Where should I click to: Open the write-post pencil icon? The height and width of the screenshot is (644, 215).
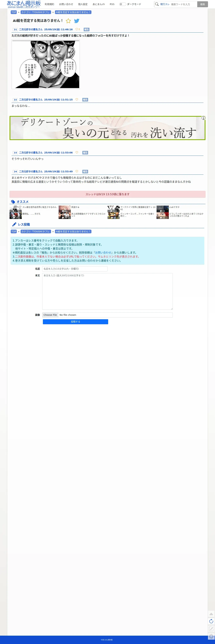(x=211, y=629)
